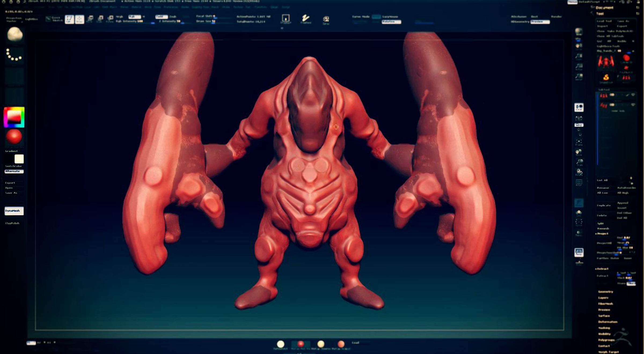Select the big hands tool thumbnail
This screenshot has width=644, height=354.
[606, 62]
